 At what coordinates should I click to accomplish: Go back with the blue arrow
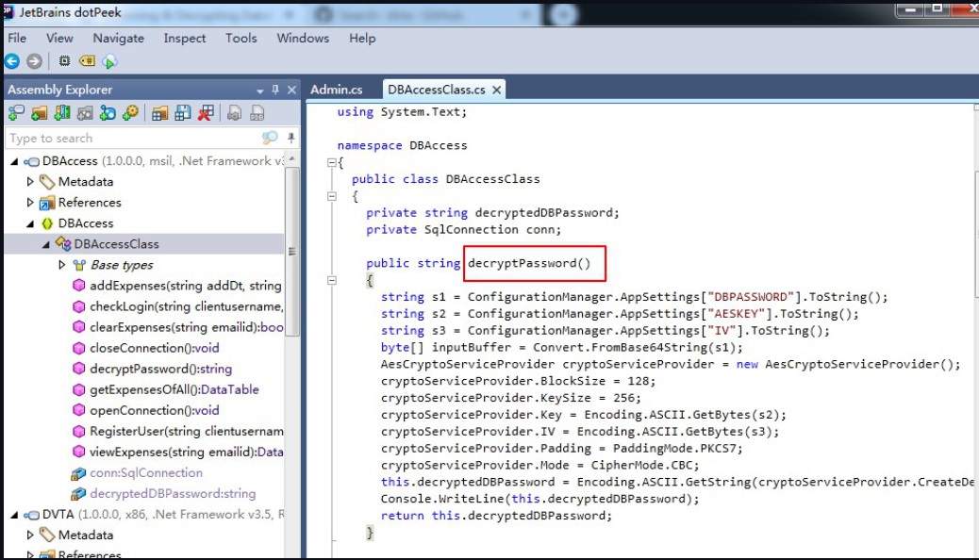[x=12, y=61]
